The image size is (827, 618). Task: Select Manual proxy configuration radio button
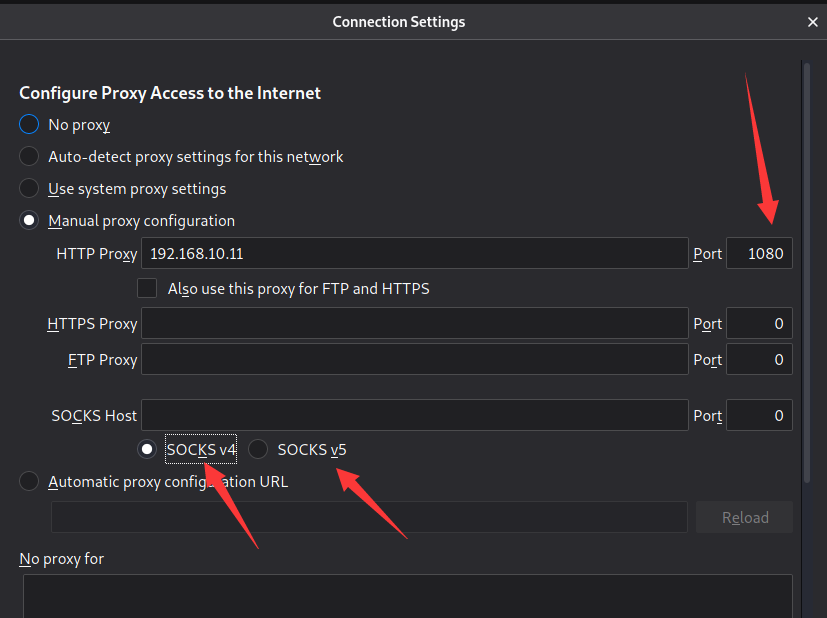(x=29, y=221)
